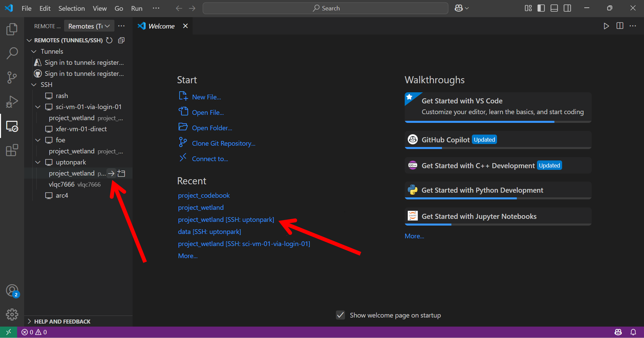Toggle the bottom panel visibility
The width and height of the screenshot is (644, 338).
pos(554,8)
